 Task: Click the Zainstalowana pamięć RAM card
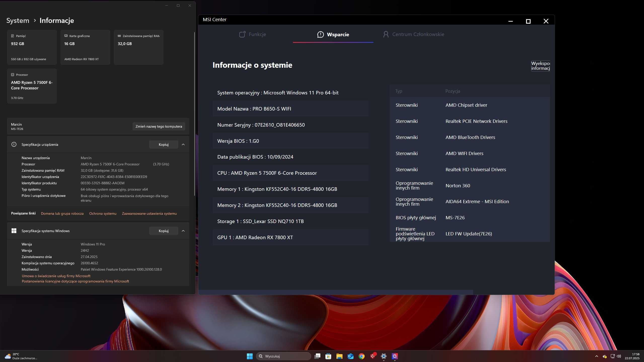tap(139, 47)
